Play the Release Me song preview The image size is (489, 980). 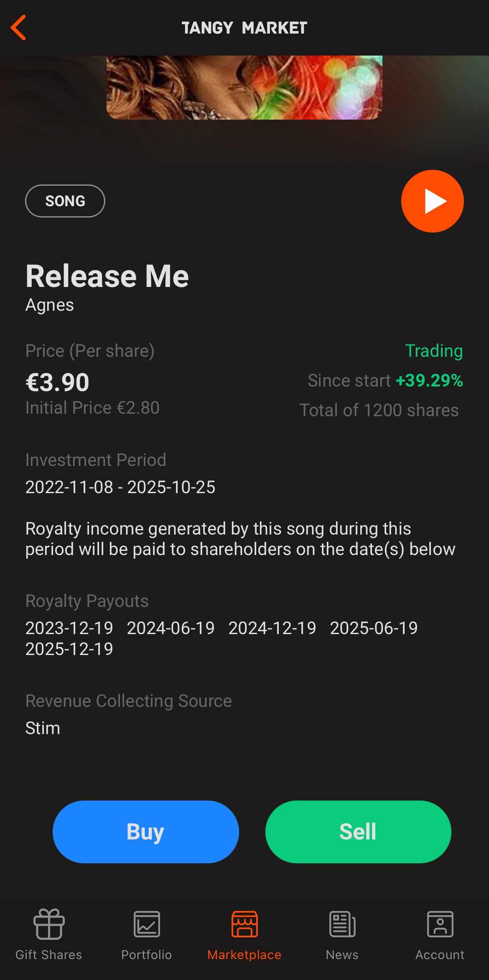(432, 201)
